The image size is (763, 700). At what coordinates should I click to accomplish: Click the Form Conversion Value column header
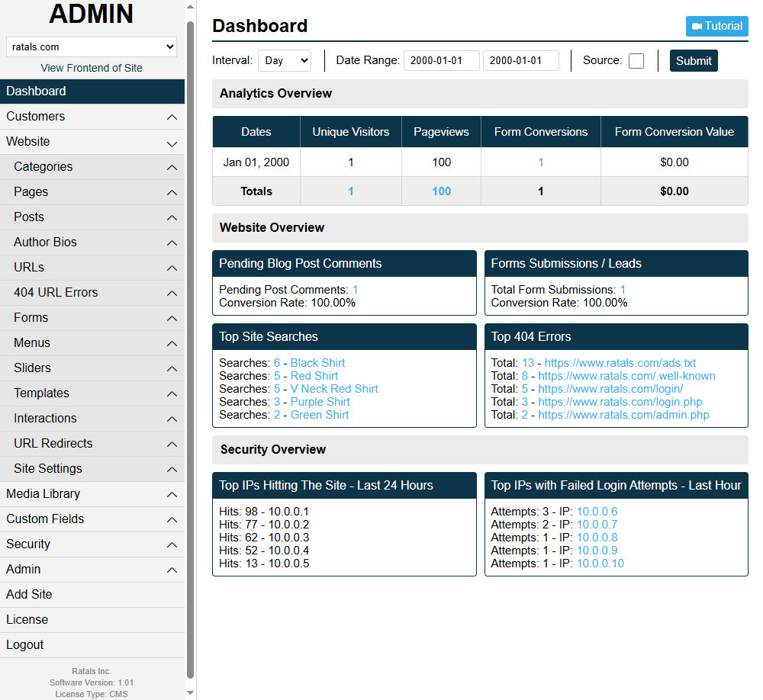[x=674, y=132]
